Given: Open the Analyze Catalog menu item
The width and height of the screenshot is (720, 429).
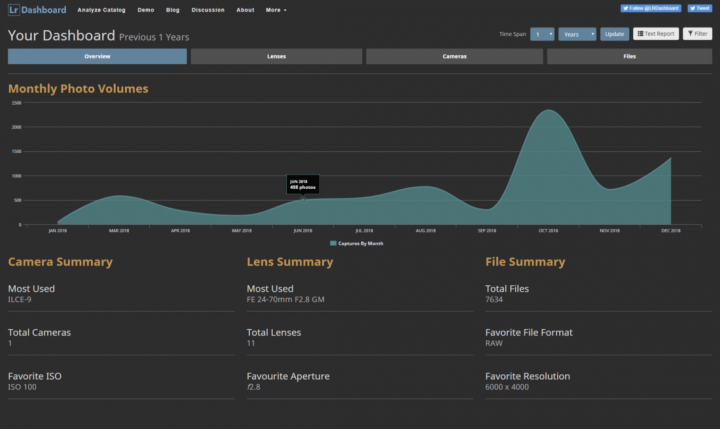Looking at the screenshot, I should coord(101,10).
